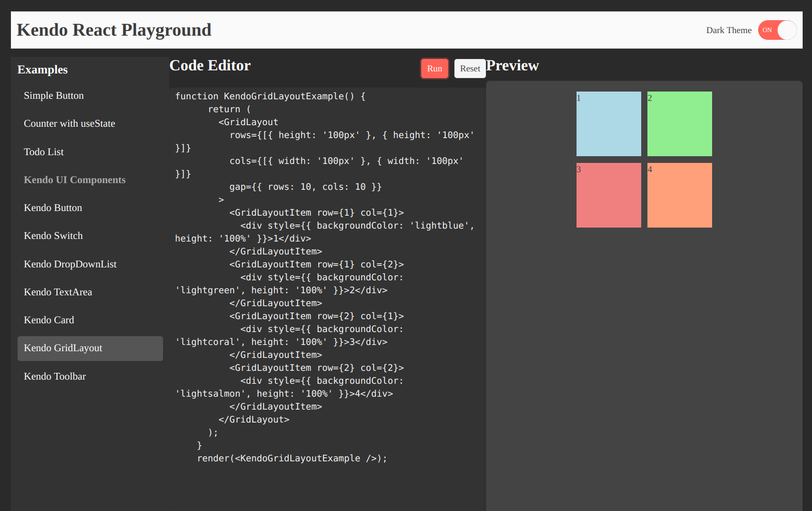Click inside the code editor text area

[x=327, y=299]
